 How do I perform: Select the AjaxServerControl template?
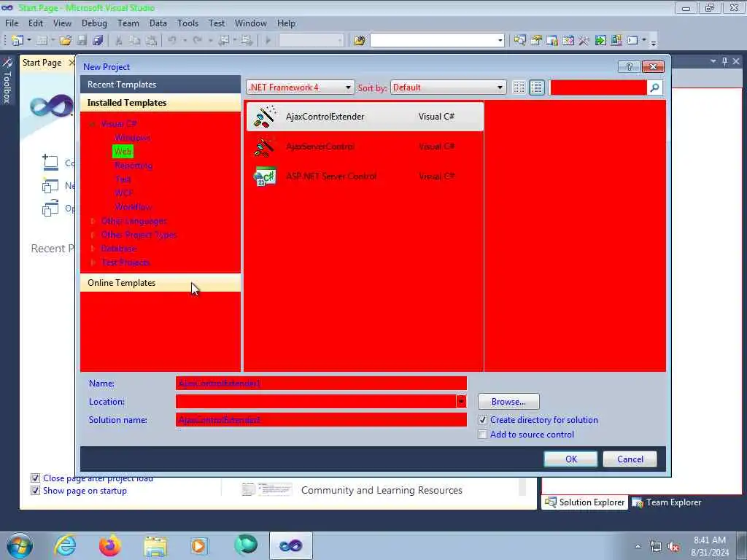pyautogui.click(x=365, y=147)
